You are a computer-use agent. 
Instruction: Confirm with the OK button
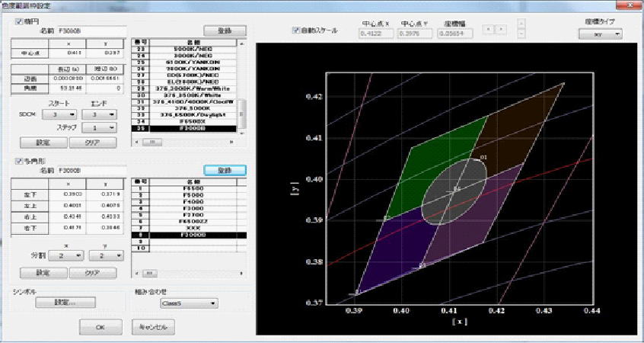(x=100, y=327)
